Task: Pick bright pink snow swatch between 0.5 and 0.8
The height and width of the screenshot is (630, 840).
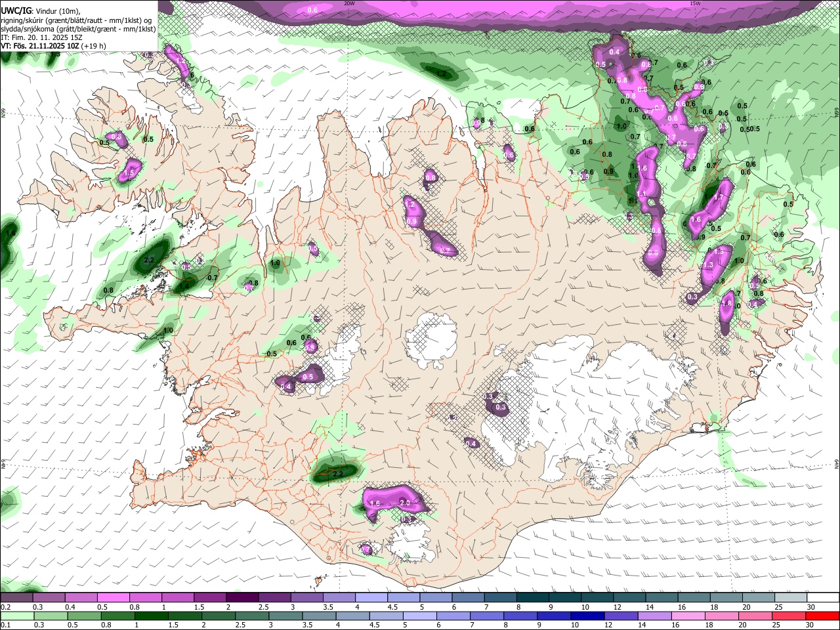Action: pyautogui.click(x=113, y=598)
